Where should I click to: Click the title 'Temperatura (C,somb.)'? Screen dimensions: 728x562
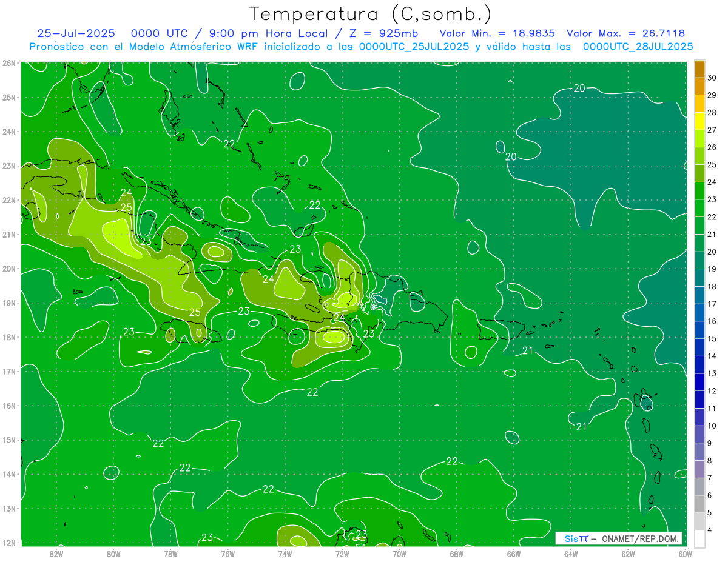pyautogui.click(x=371, y=14)
